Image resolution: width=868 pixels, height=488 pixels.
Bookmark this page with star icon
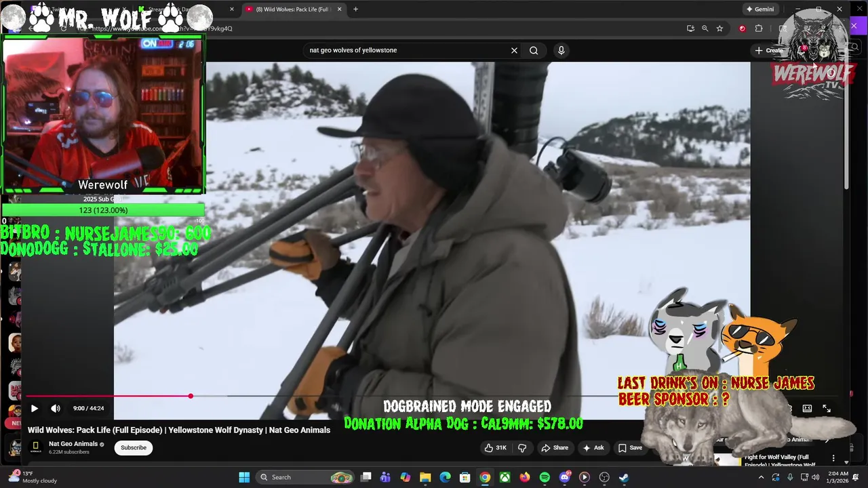click(x=719, y=28)
